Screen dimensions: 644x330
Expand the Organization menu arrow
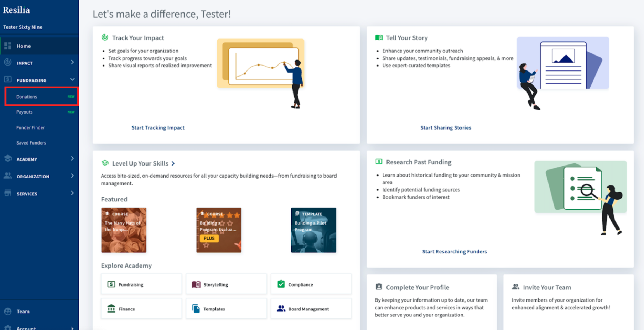(72, 176)
